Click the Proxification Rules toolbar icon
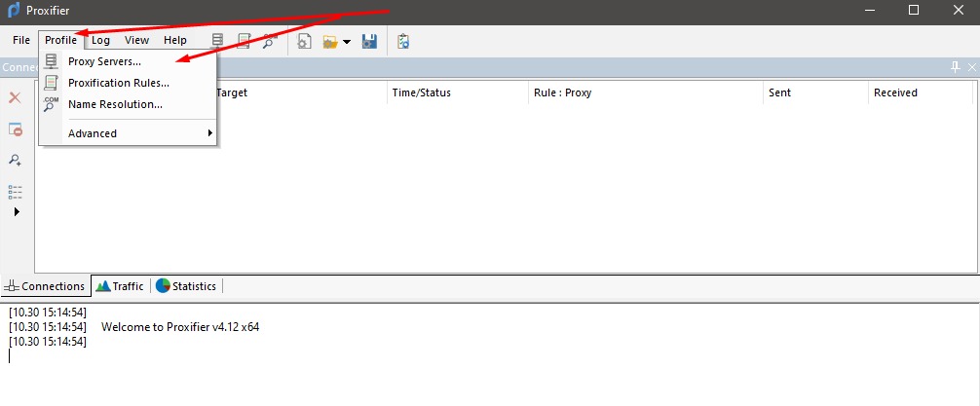Screen dimensions: 980x406 click(x=244, y=41)
